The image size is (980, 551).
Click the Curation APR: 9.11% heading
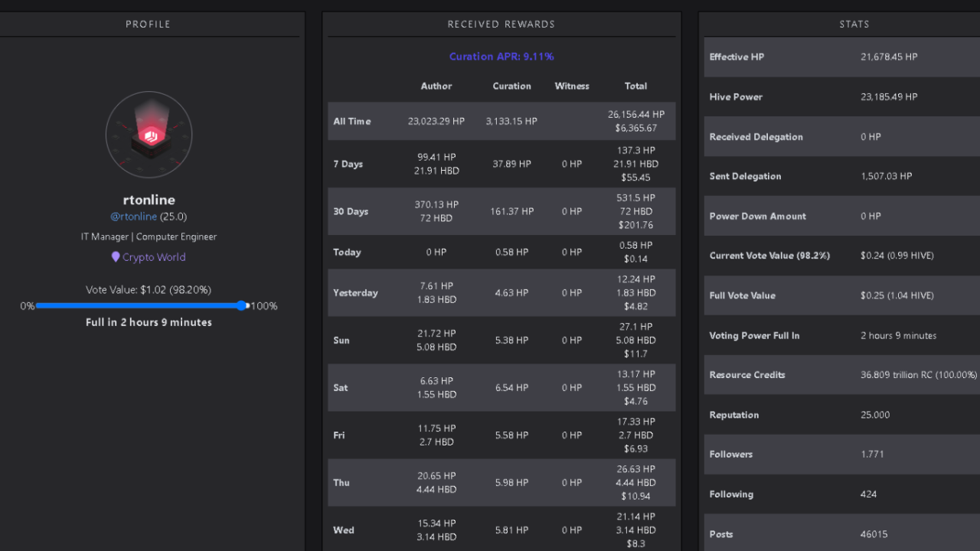click(501, 57)
